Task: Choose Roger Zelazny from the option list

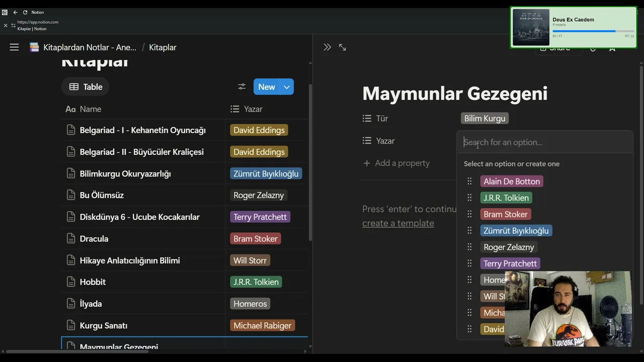Action: pos(509,247)
